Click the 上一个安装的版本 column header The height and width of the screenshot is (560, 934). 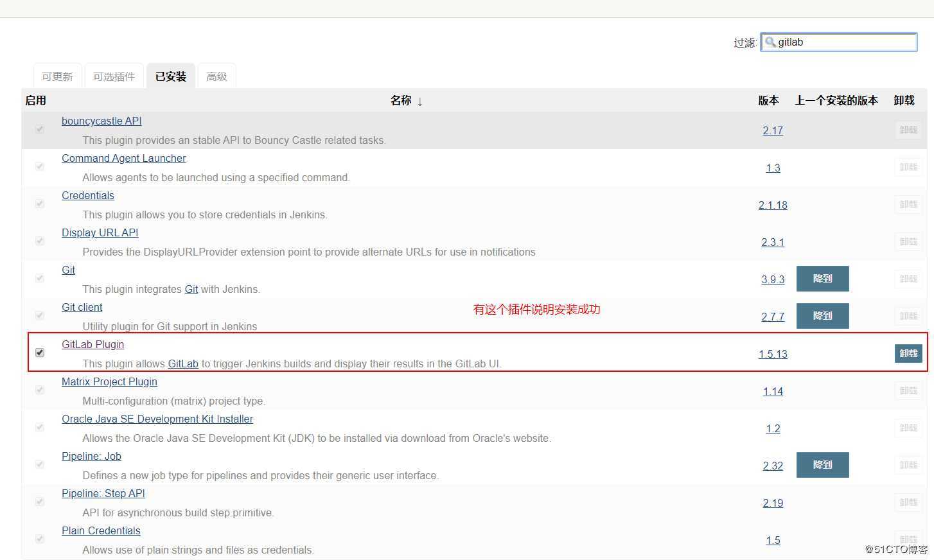pyautogui.click(x=836, y=100)
